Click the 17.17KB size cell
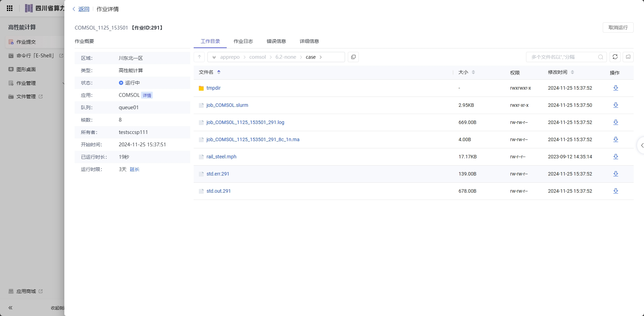Screen dimensions: 644x316 (x=468, y=157)
